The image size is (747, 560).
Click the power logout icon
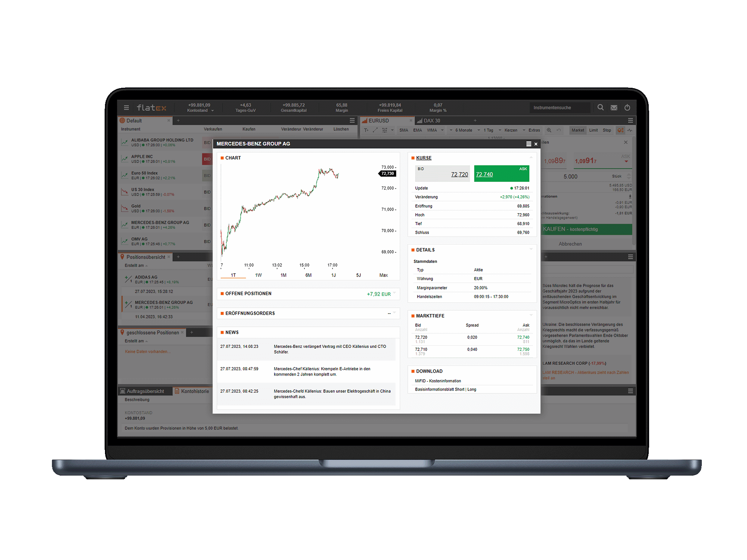627,108
